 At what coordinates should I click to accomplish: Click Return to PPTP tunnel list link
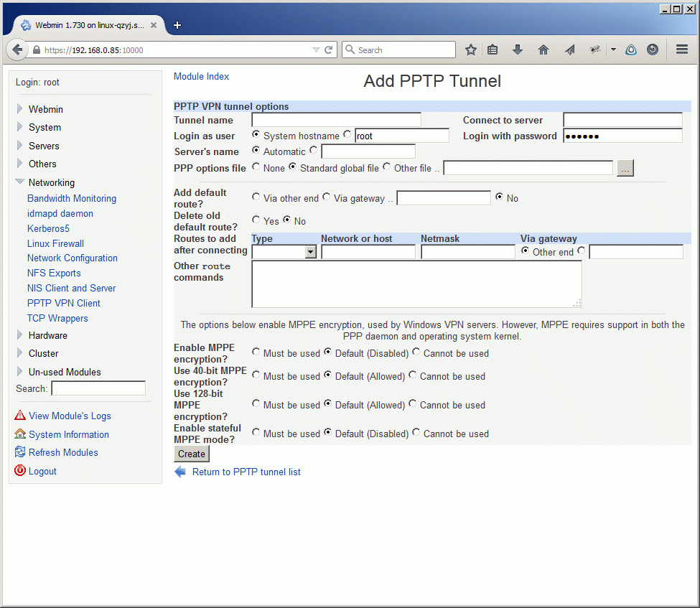246,472
